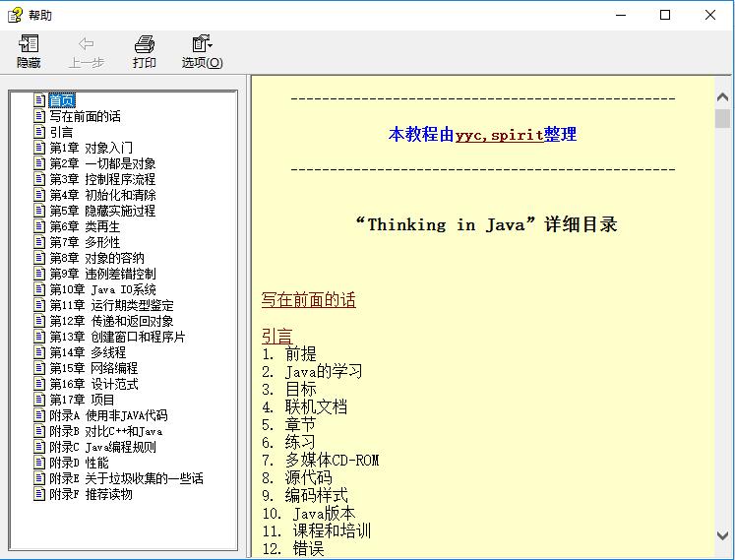Click the help window title icon
Image resolution: width=735 pixels, height=560 pixels.
coord(15,15)
